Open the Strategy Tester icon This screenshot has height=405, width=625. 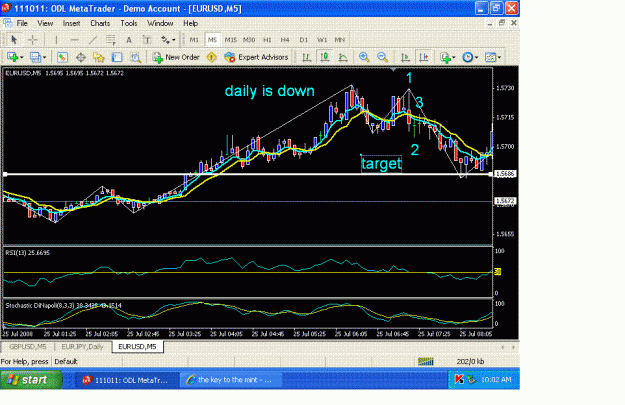pos(136,57)
